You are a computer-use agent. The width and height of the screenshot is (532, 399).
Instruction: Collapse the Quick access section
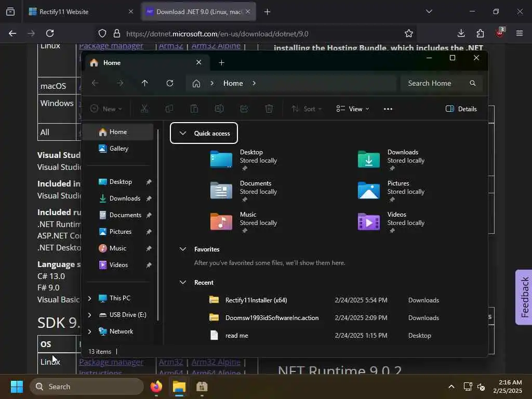pos(182,133)
